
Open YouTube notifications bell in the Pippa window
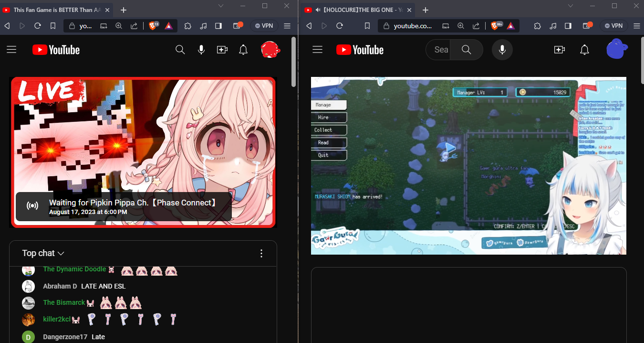pyautogui.click(x=243, y=50)
